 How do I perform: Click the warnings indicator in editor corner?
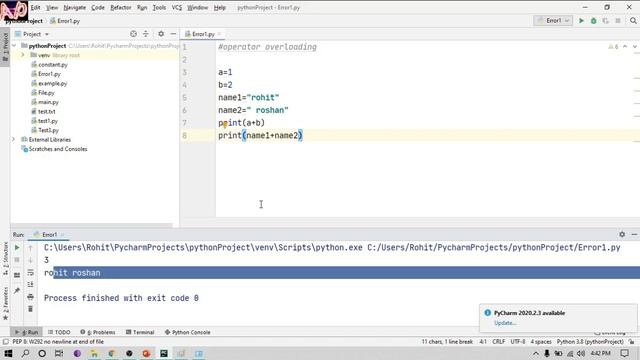pyautogui.click(x=613, y=47)
